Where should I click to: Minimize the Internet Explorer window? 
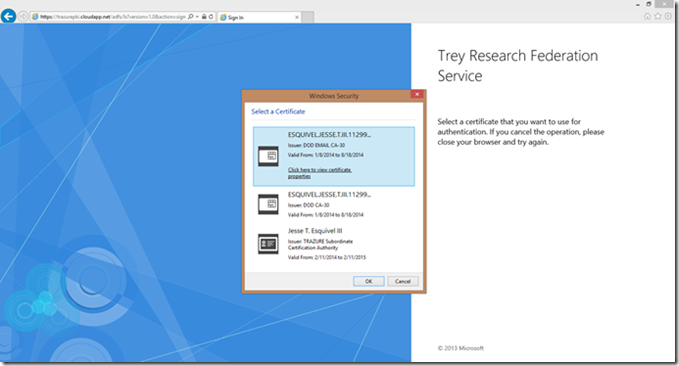coord(638,4)
